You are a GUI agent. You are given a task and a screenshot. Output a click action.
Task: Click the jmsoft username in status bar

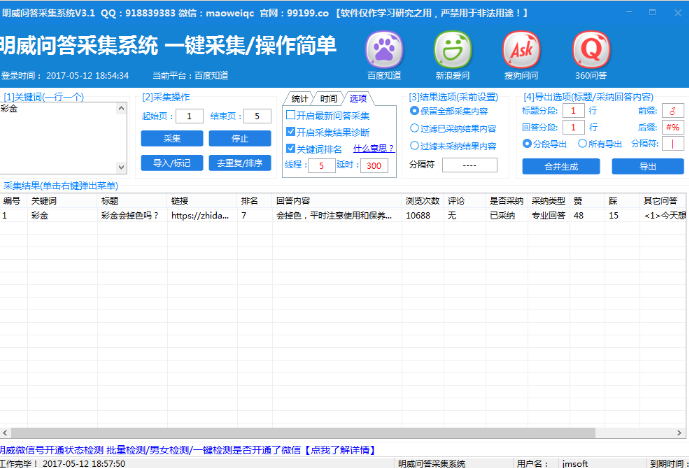click(x=575, y=464)
